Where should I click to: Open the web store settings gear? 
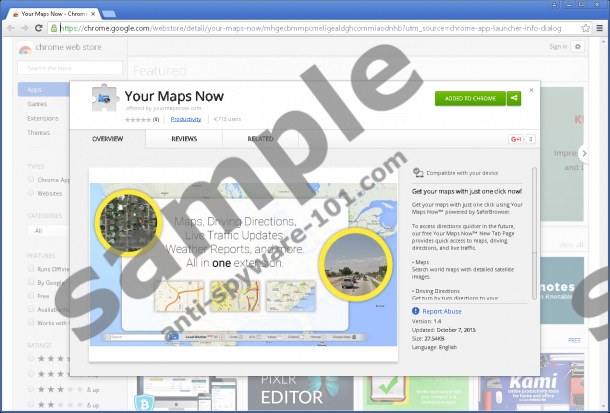(x=578, y=47)
